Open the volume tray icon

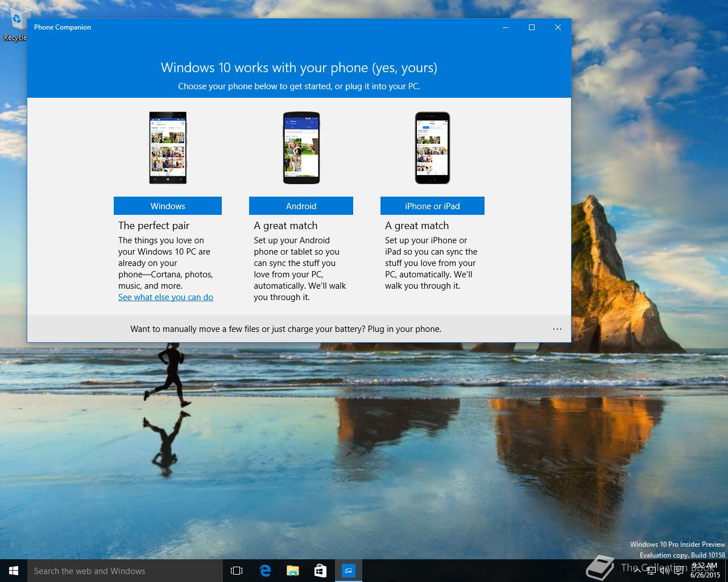click(664, 571)
